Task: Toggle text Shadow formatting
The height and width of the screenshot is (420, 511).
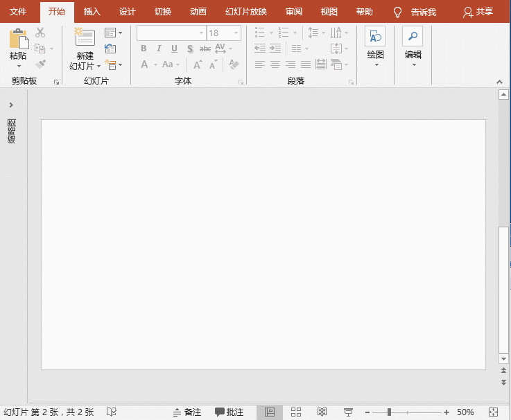Action: [x=190, y=49]
